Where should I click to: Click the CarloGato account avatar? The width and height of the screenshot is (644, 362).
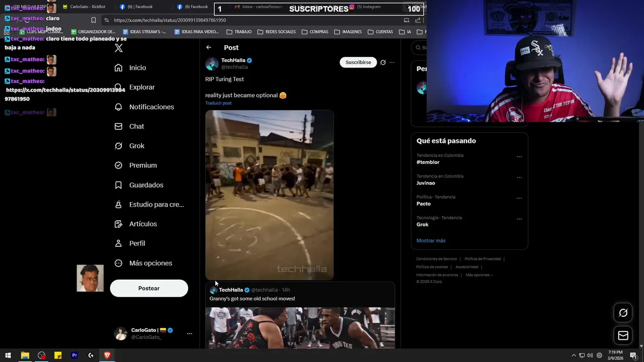click(x=121, y=333)
